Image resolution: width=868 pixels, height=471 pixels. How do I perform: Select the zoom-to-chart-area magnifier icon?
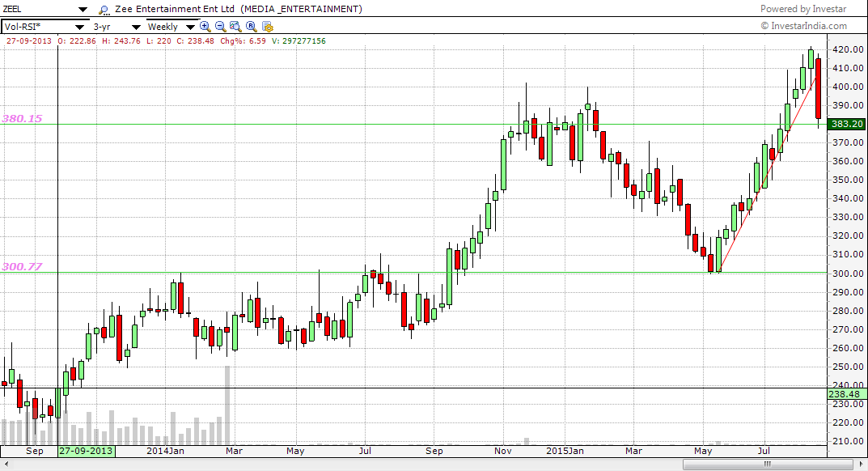point(235,26)
